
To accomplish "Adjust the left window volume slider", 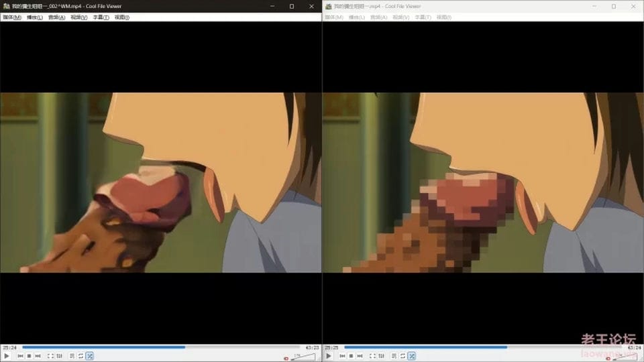I will pyautogui.click(x=303, y=357).
